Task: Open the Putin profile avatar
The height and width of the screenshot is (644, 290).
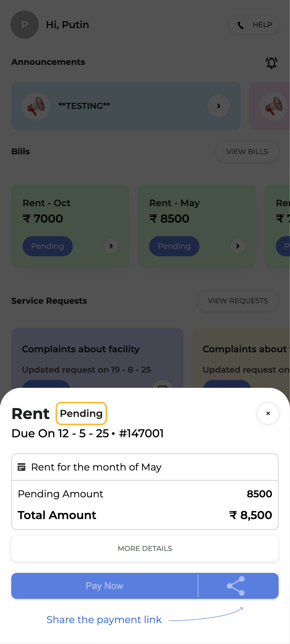Action: pyautogui.click(x=25, y=25)
